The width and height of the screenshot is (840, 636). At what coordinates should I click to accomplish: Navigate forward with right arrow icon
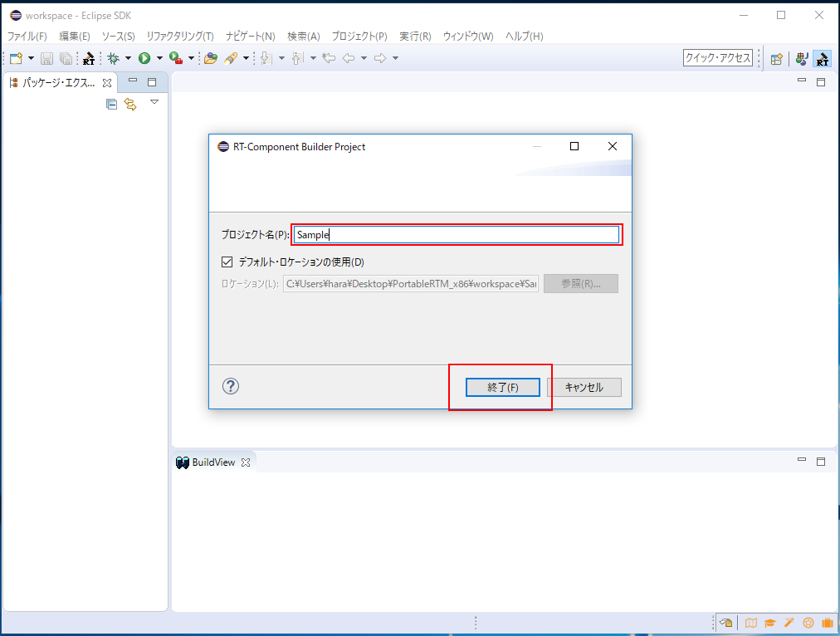380,58
